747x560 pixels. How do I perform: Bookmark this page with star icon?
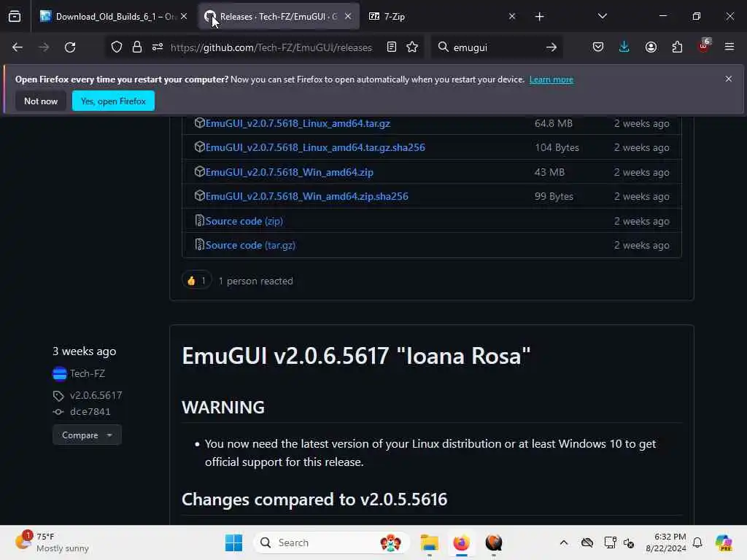(x=412, y=47)
